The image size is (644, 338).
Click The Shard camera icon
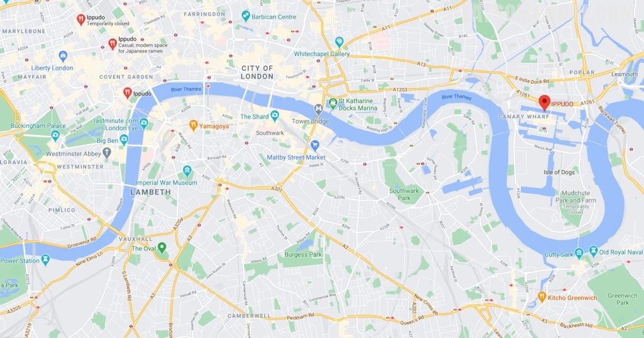(x=275, y=116)
